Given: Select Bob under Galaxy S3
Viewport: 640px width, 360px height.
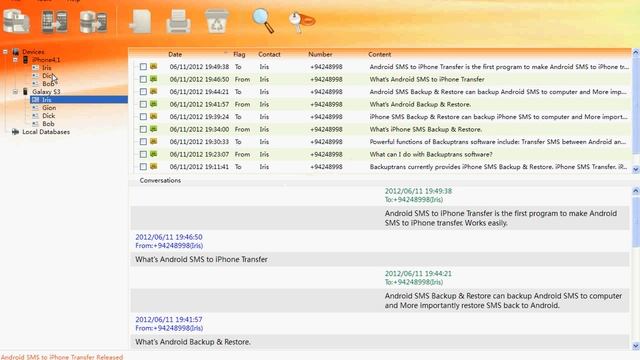Looking at the screenshot, I should pyautogui.click(x=48, y=124).
